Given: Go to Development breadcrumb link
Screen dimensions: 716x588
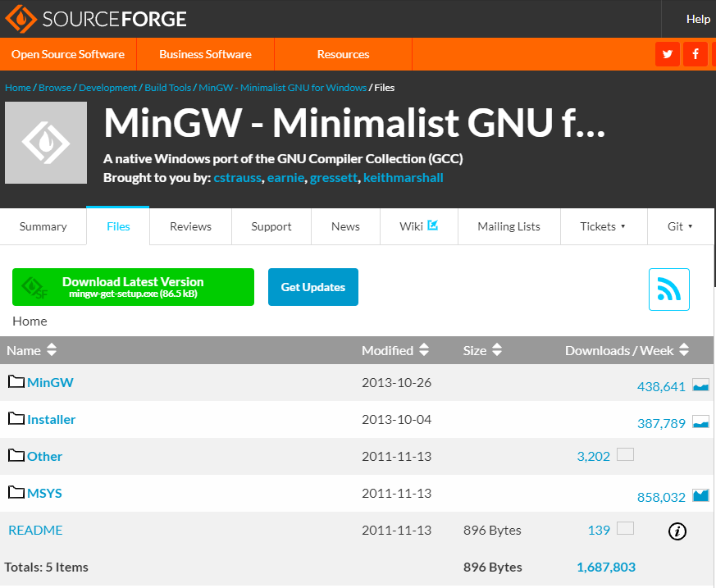Looking at the screenshot, I should 107,88.
